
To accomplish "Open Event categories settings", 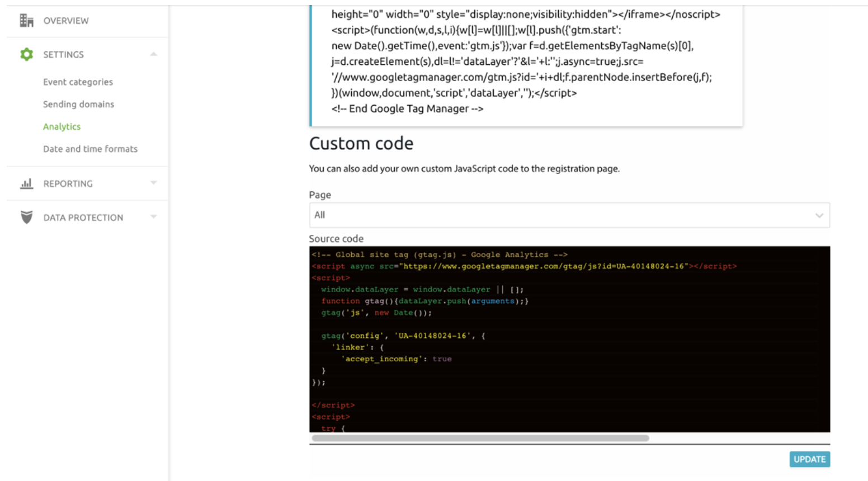I will point(78,82).
